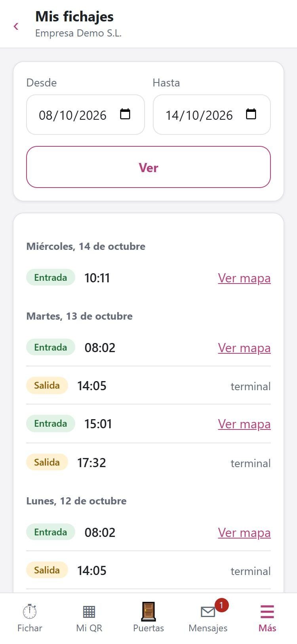Click the Miércoles, 14 de octubre heading
Image resolution: width=297 pixels, height=644 pixels.
point(86,246)
